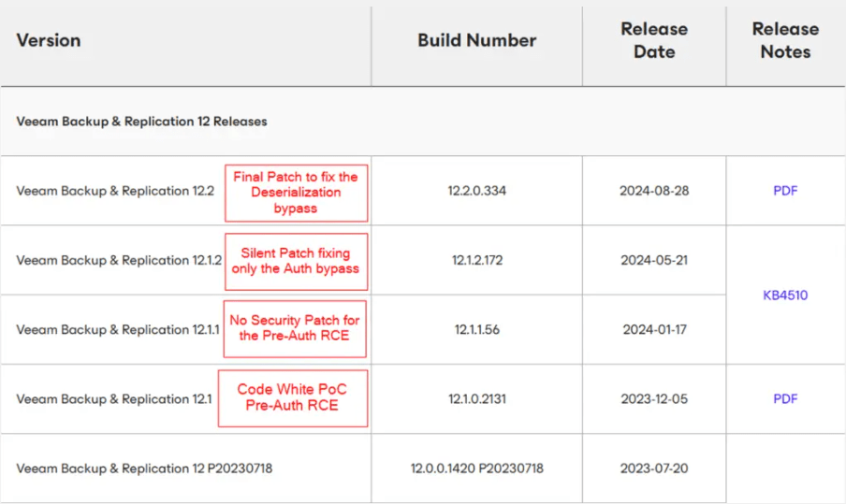Click release date 2023-07-20

click(653, 468)
